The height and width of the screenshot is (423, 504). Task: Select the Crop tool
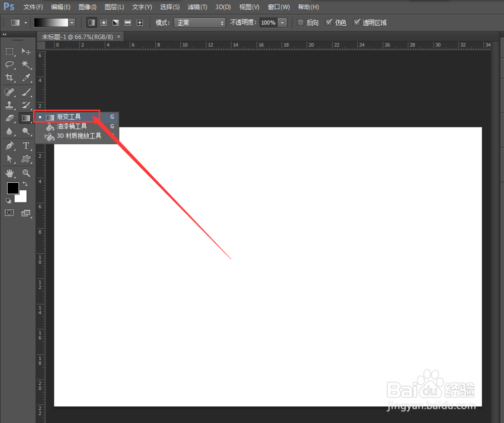coord(10,78)
